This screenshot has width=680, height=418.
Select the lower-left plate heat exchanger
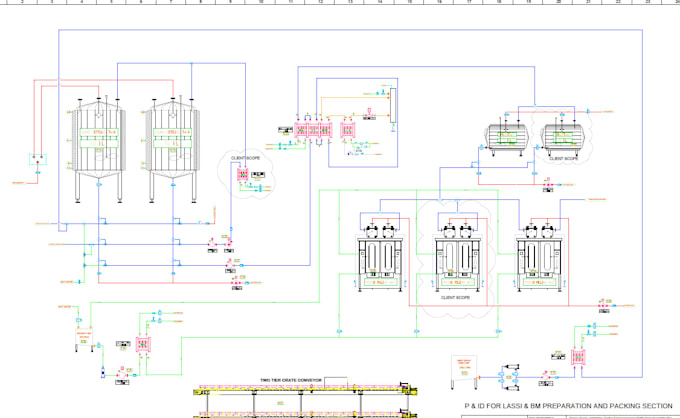(x=143, y=344)
